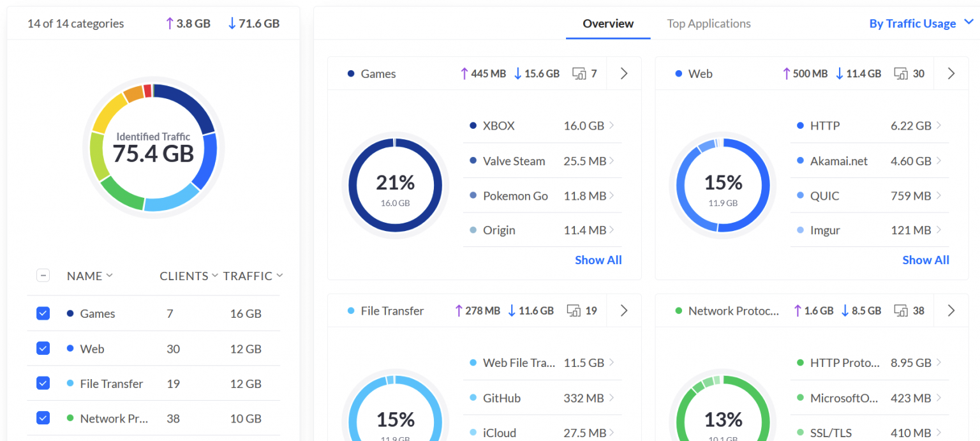Screen dimensions: 980x441
Task: Click the Network Protoc... card title
Action: 734,311
